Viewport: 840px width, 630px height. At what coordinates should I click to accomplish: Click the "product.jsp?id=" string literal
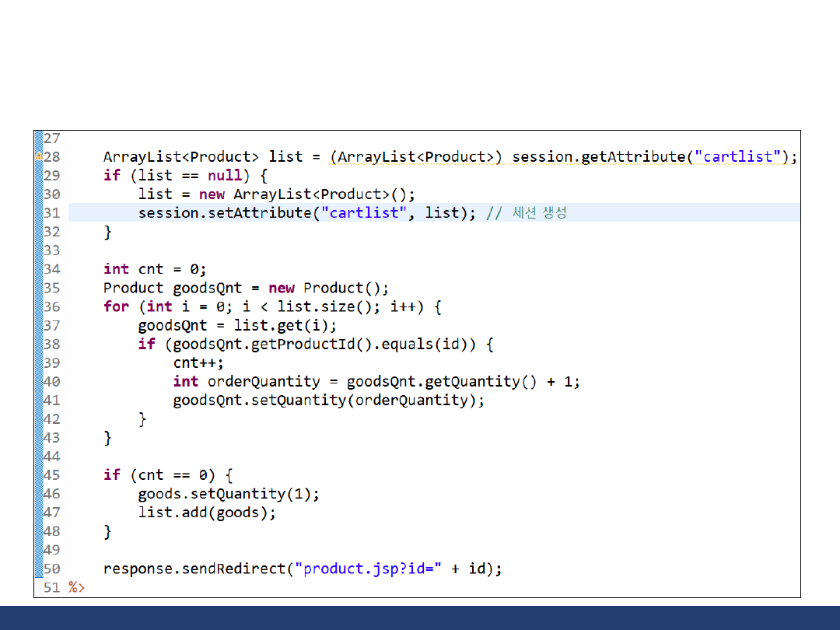(x=373, y=569)
